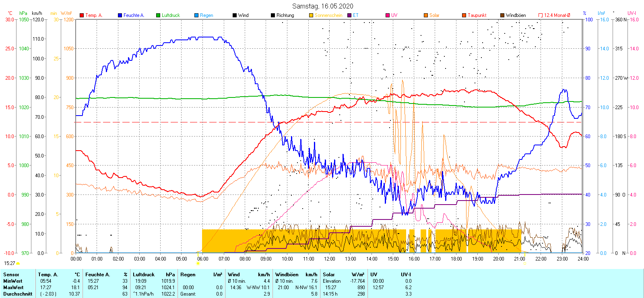Screen dimensions: 644x298
Task: Click the 'Sensor' table header
Action: tap(11, 275)
